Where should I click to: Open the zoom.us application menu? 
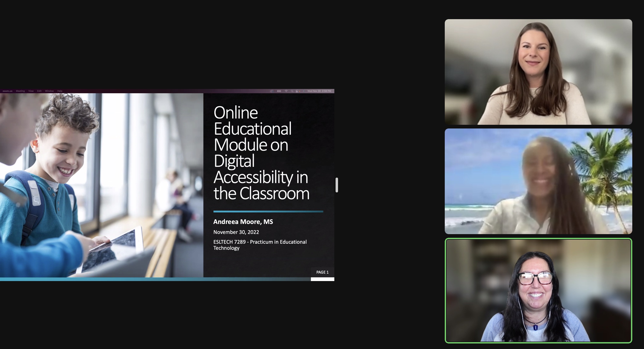(x=7, y=91)
